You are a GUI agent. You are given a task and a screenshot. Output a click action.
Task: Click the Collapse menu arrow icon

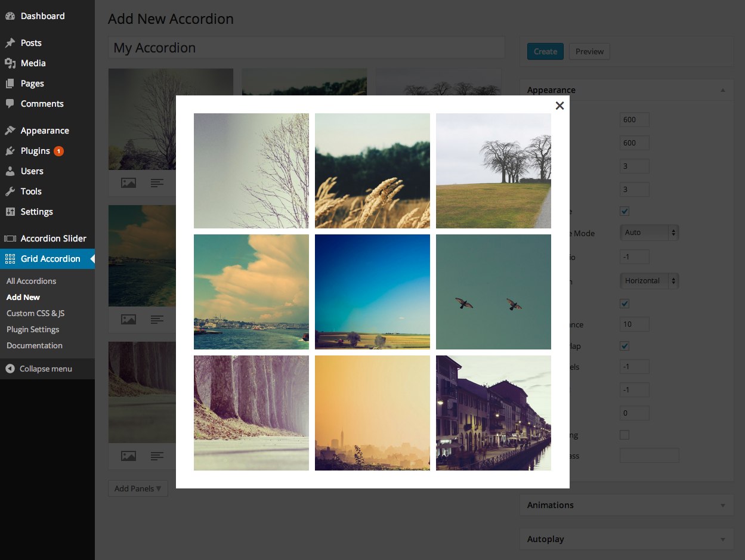(x=10, y=369)
